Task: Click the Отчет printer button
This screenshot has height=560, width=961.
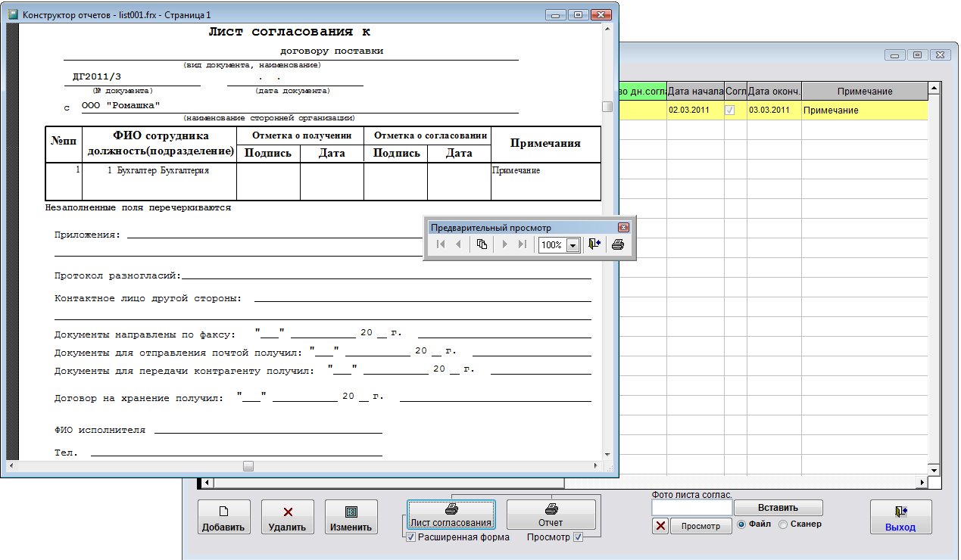Action: pos(551,515)
